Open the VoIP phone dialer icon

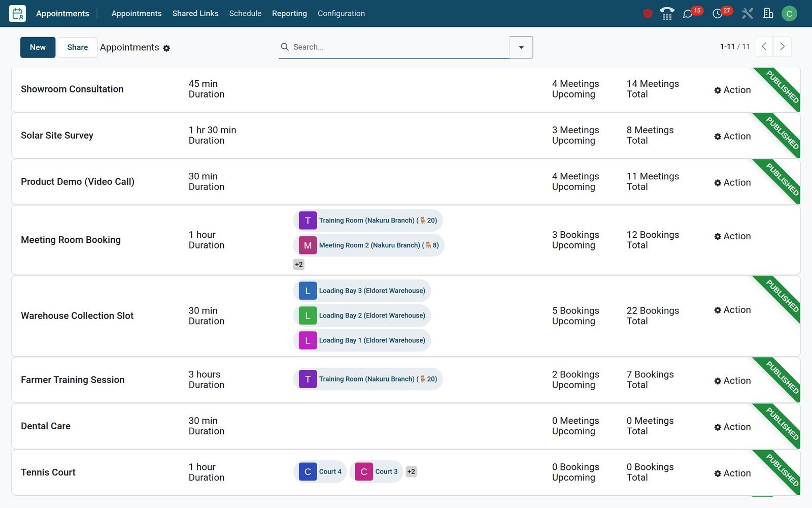(667, 14)
